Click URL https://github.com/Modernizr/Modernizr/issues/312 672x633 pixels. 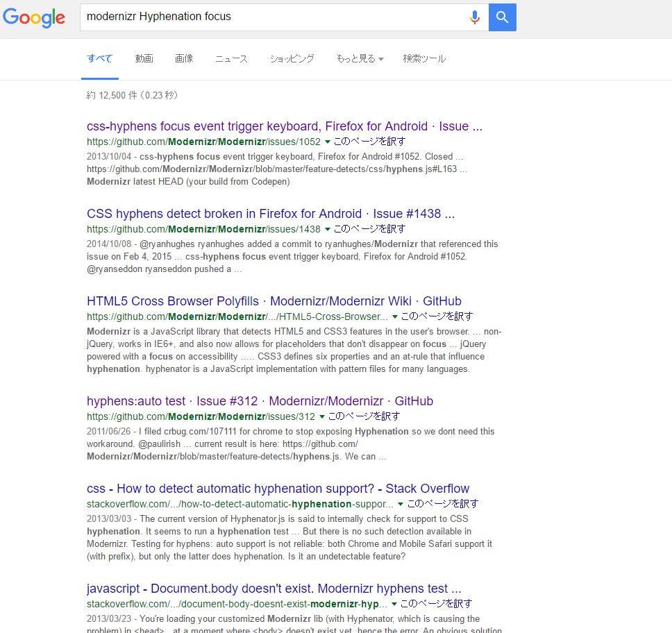point(201,416)
